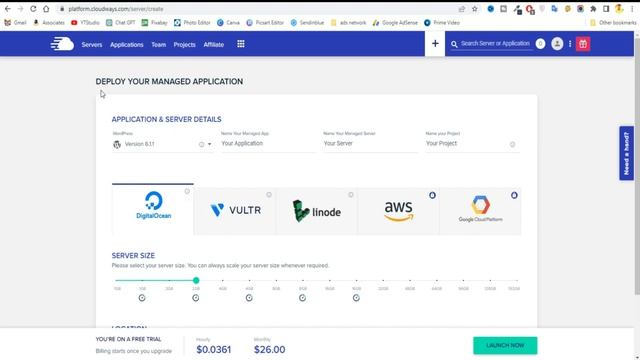640x360 pixels.
Task: Open the Team menu item
Action: pos(159,44)
